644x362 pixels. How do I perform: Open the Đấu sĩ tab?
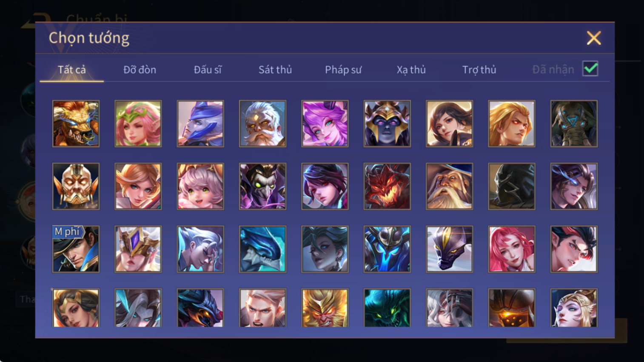[208, 70]
